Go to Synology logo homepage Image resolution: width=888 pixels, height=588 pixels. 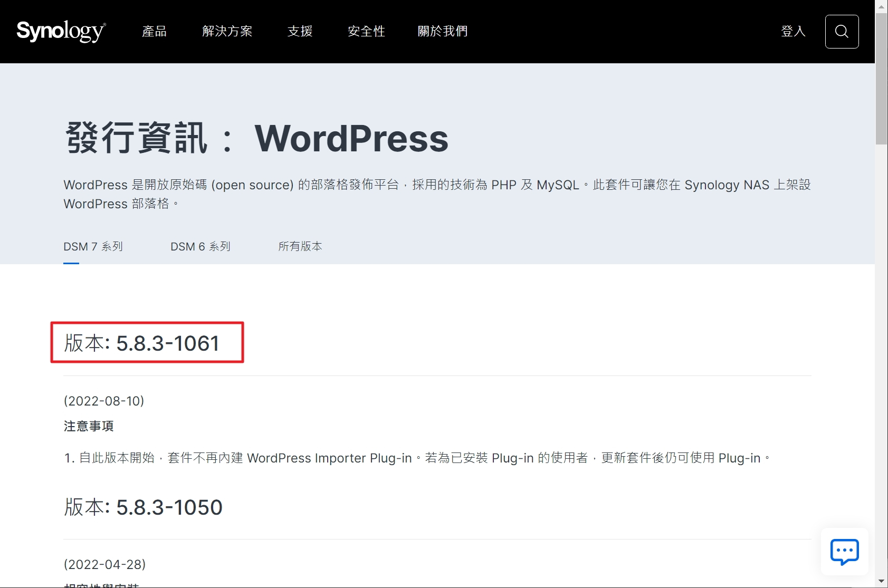(61, 32)
